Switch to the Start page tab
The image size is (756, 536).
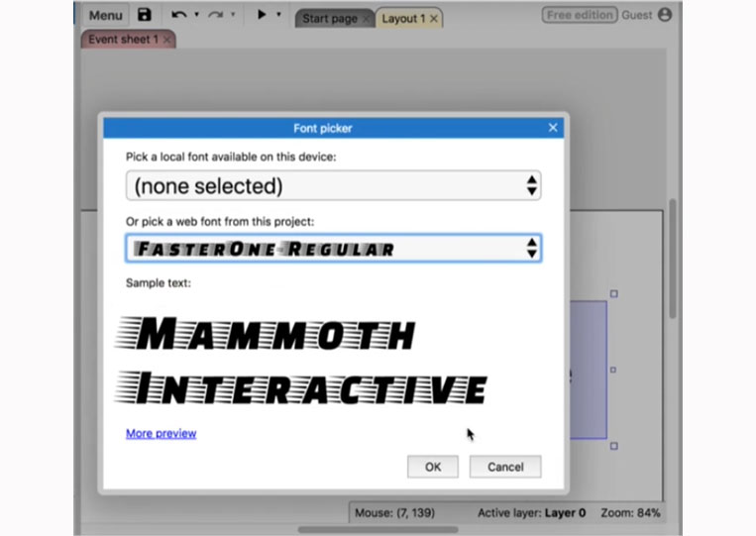330,19
